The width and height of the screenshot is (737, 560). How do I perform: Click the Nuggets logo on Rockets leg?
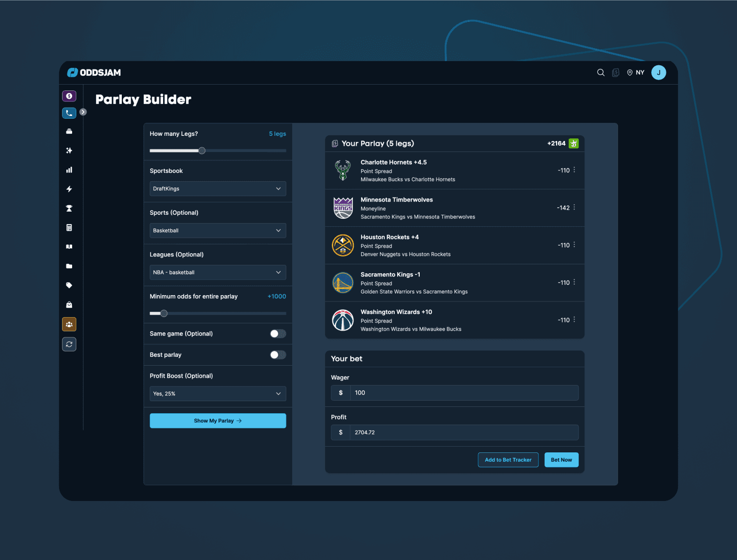343,246
